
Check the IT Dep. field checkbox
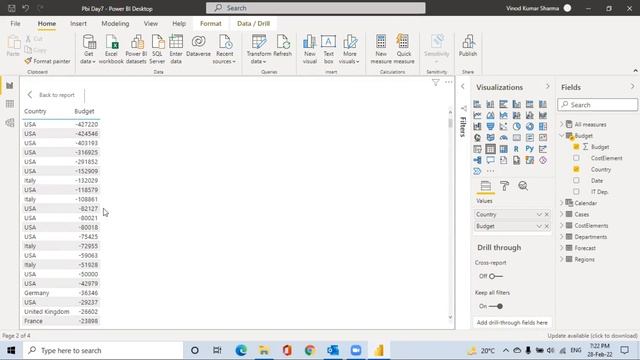[576, 191]
